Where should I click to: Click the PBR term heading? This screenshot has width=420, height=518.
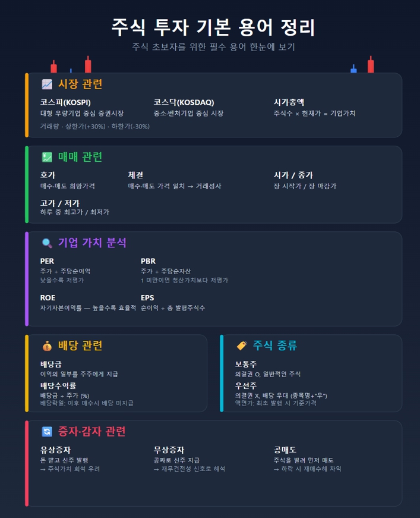(x=148, y=261)
